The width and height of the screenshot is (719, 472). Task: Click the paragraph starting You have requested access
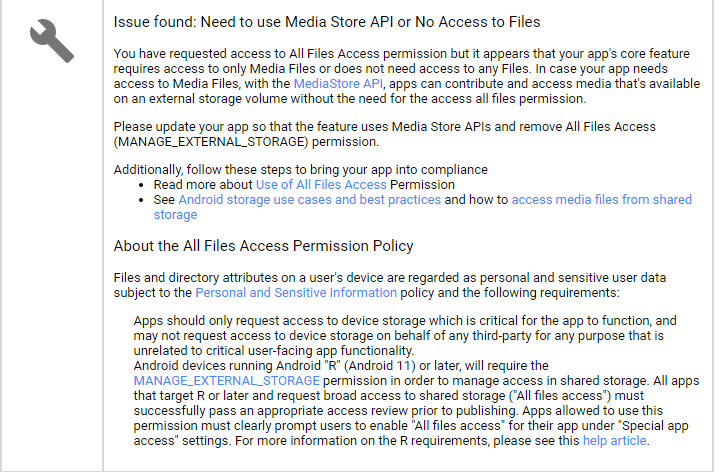407,76
